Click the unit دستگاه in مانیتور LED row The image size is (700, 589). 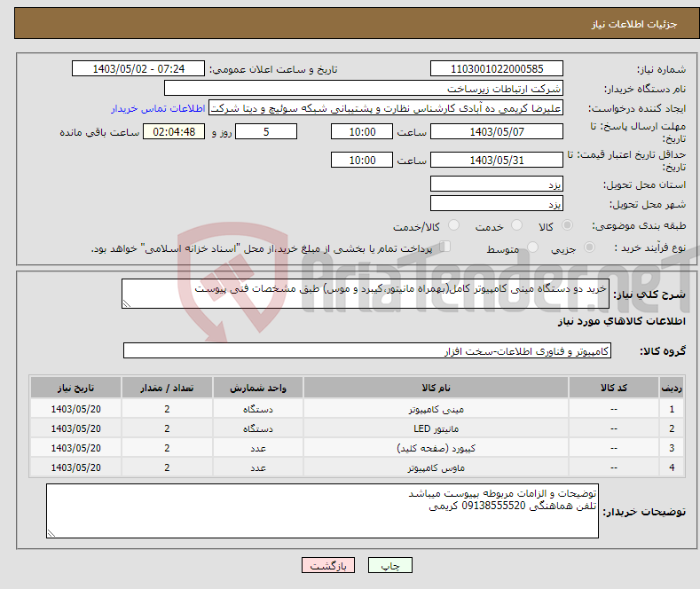tap(258, 428)
